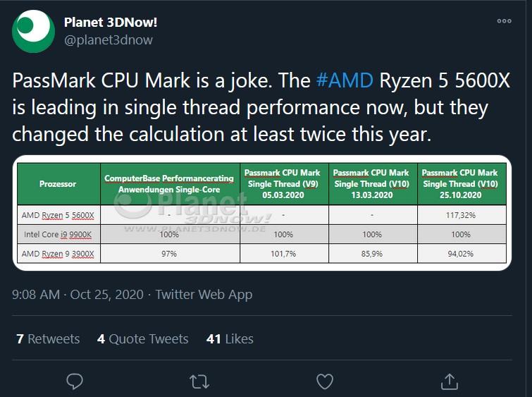Click the @planet3dnow handle
The width and height of the screenshot is (532, 397).
click(109, 40)
